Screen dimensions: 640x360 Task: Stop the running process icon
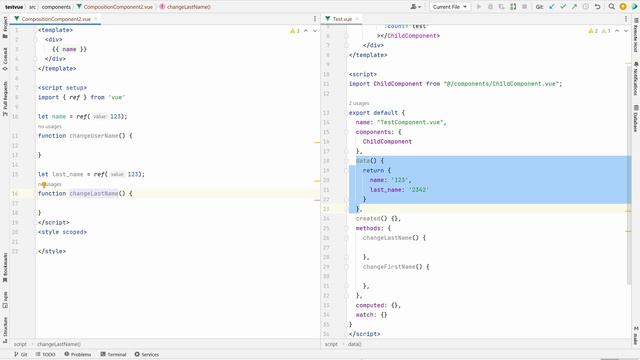tap(524, 7)
